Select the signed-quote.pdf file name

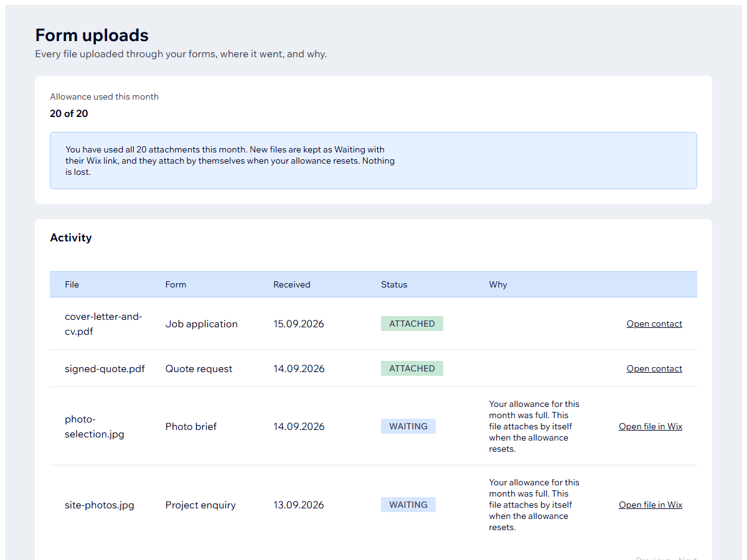[x=105, y=368]
